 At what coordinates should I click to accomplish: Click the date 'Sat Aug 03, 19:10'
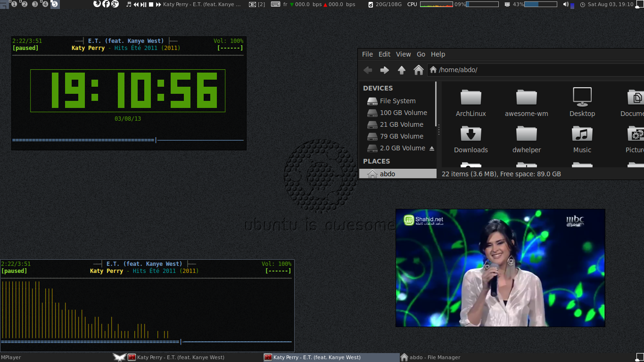click(611, 4)
